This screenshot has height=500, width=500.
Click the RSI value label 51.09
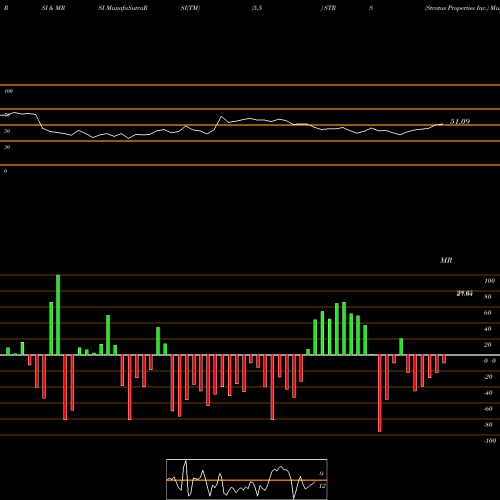tap(460, 122)
